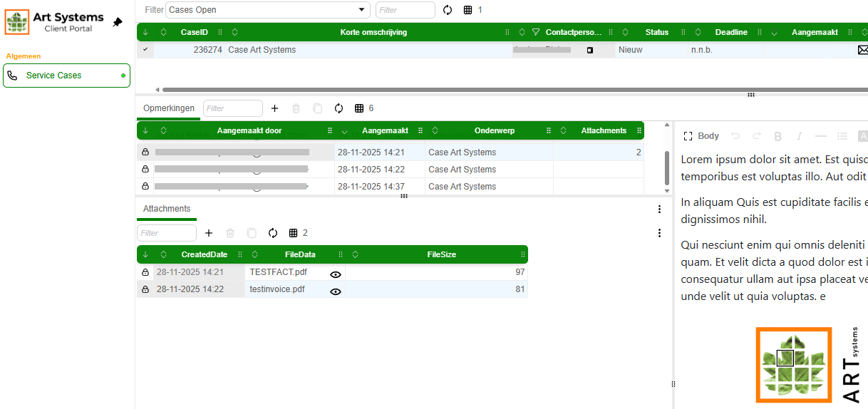Viewport: 868px width, 409px height.
Task: Preview testinvoice.pdf with the eye icon
Action: [x=336, y=291]
